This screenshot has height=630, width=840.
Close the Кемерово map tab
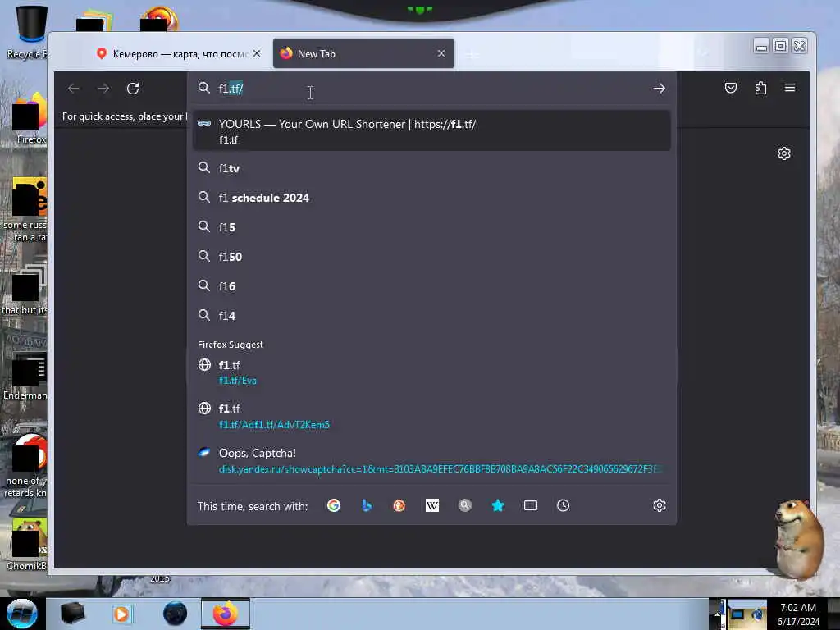coord(257,53)
